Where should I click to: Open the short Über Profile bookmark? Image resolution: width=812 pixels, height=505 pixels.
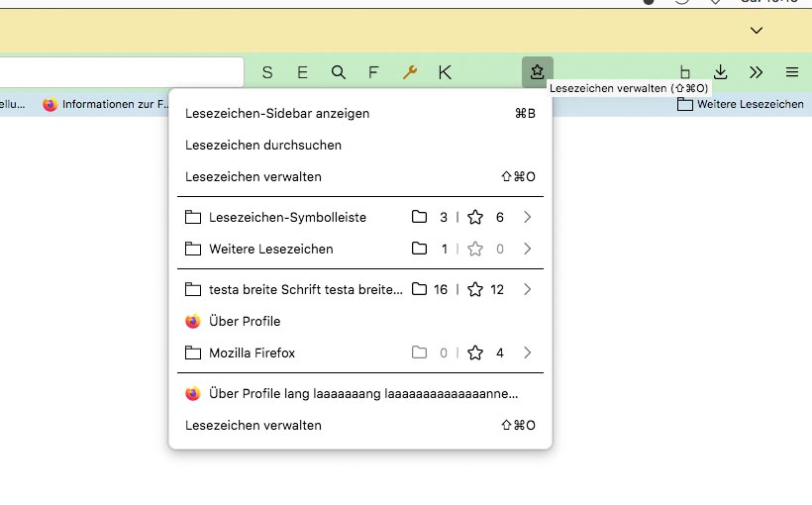tap(245, 321)
